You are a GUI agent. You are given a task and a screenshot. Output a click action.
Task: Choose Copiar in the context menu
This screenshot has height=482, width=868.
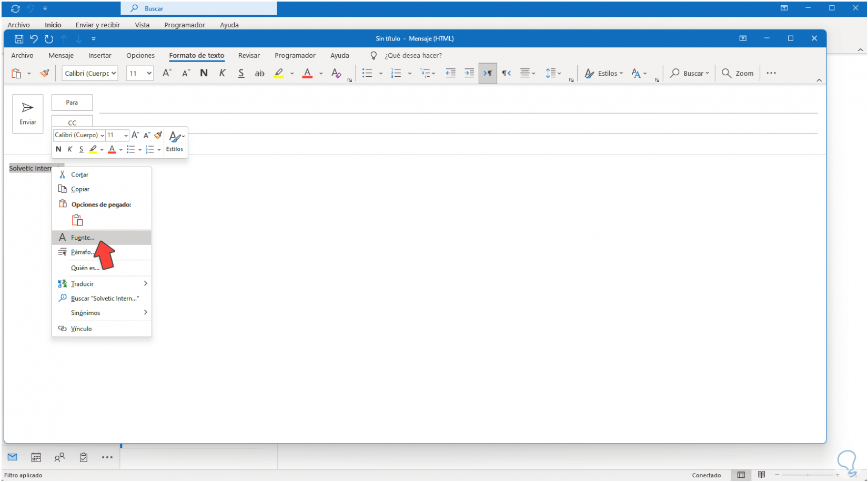tap(102, 189)
